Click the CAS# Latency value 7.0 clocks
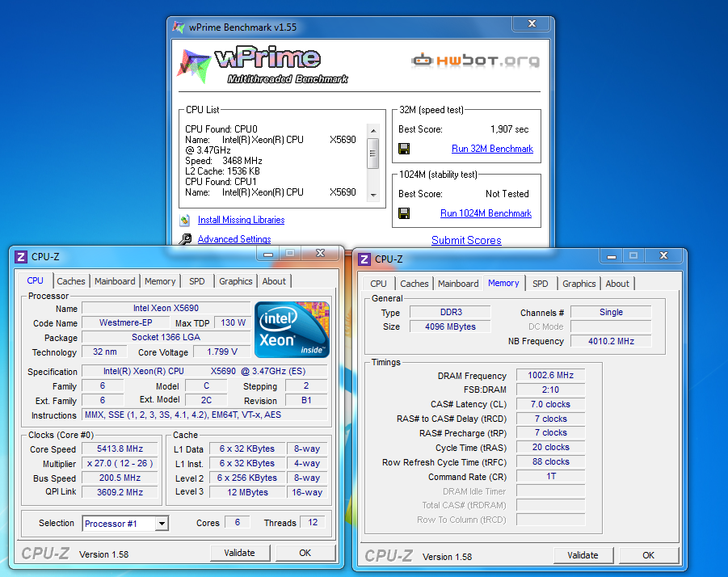The image size is (728, 577). point(550,404)
